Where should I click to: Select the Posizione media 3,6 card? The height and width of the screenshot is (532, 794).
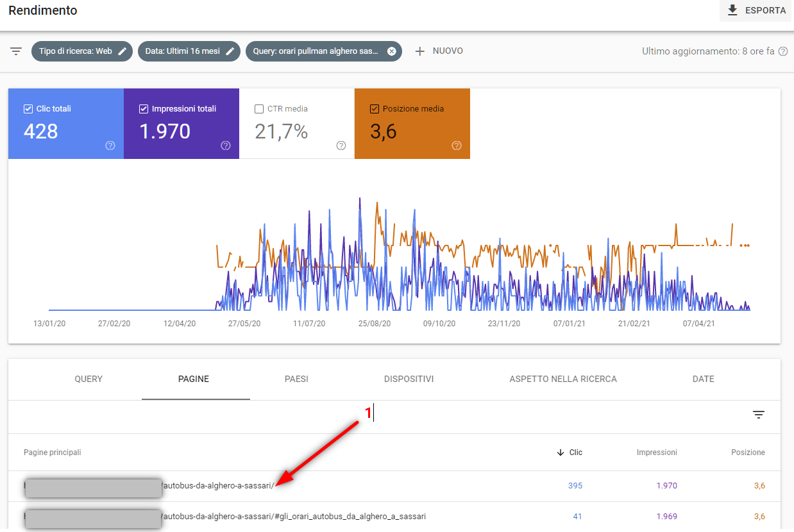pyautogui.click(x=412, y=124)
